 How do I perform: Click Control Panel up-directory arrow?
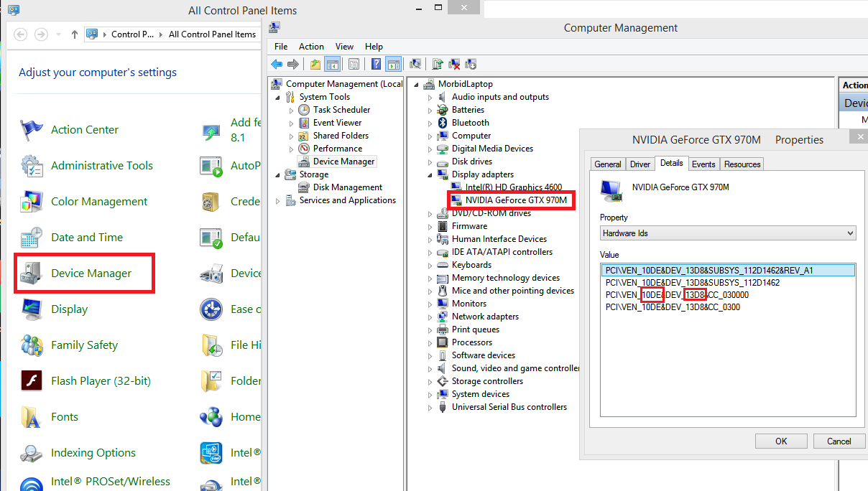pyautogui.click(x=75, y=34)
